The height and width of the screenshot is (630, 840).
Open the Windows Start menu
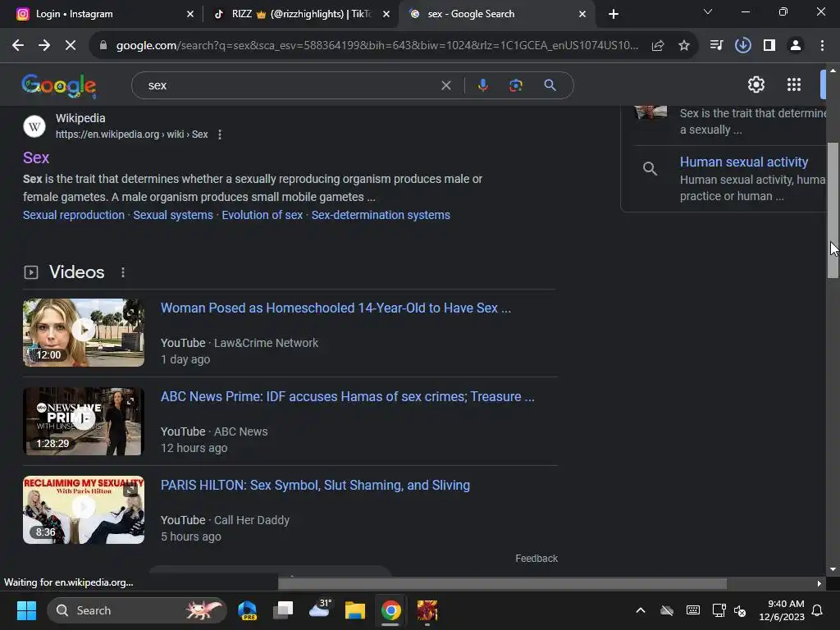[26, 610]
